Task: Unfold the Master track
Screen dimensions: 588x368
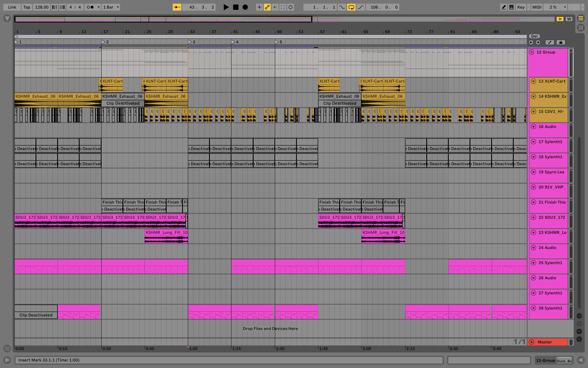Action: coord(531,342)
